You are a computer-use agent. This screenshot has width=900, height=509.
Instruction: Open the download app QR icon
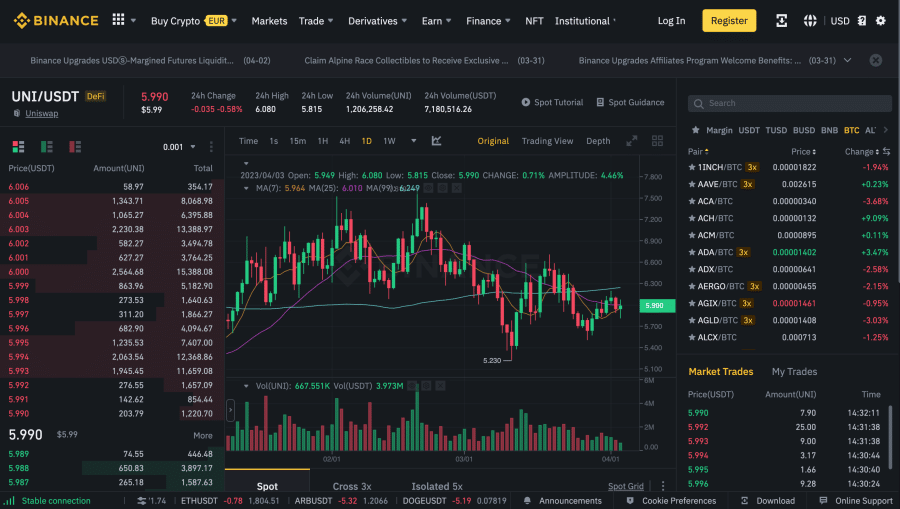point(781,21)
